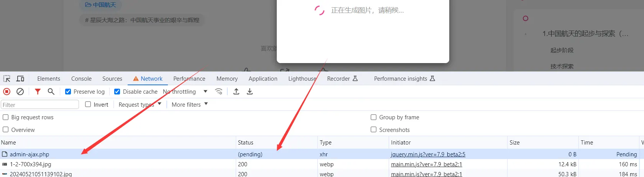Clear the network log
This screenshot has width=644, height=177.
[20, 92]
